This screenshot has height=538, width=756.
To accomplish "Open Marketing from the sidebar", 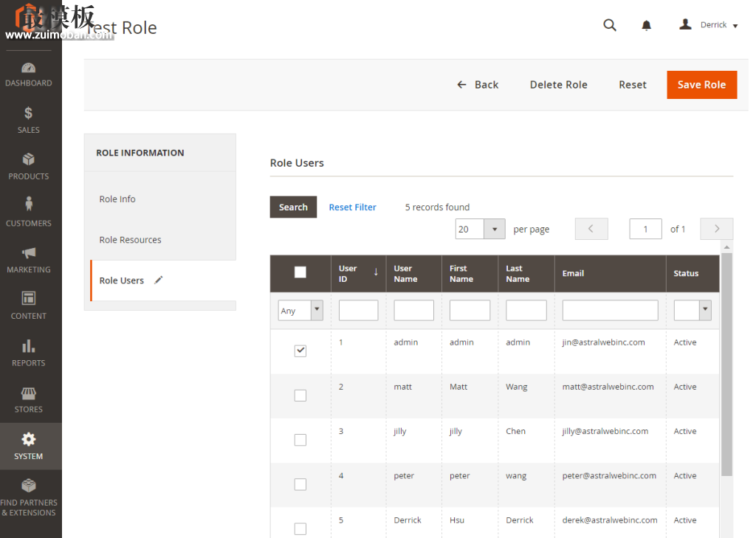I will click(x=29, y=261).
